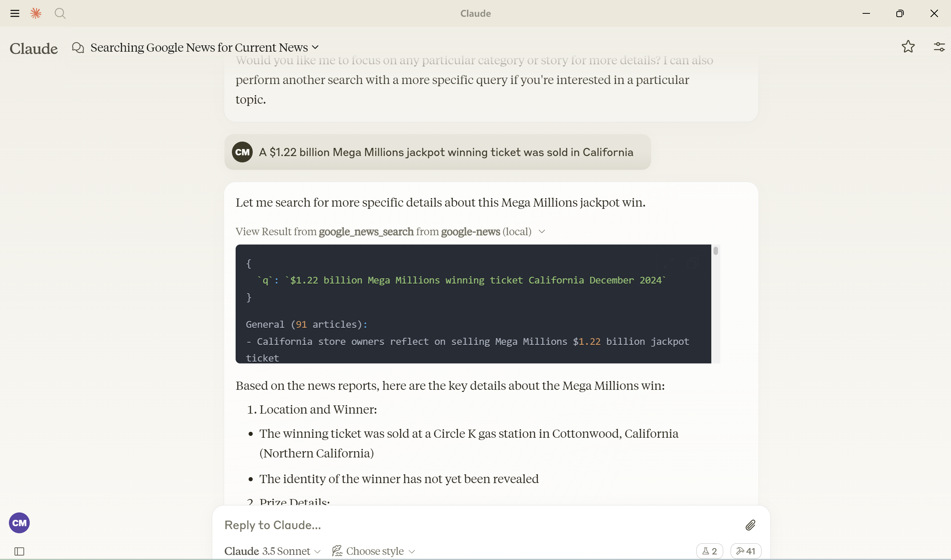Open the Choose style dropdown
This screenshot has width=951, height=560.
click(373, 551)
